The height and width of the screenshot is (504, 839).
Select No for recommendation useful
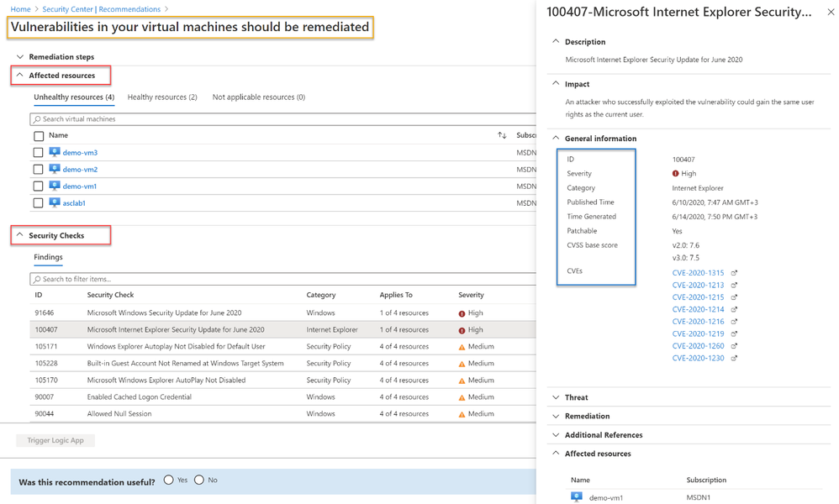[x=199, y=480]
